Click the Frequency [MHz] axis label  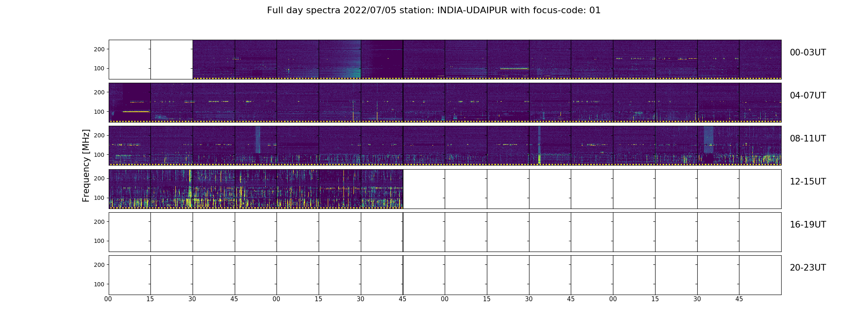pyautogui.click(x=86, y=166)
